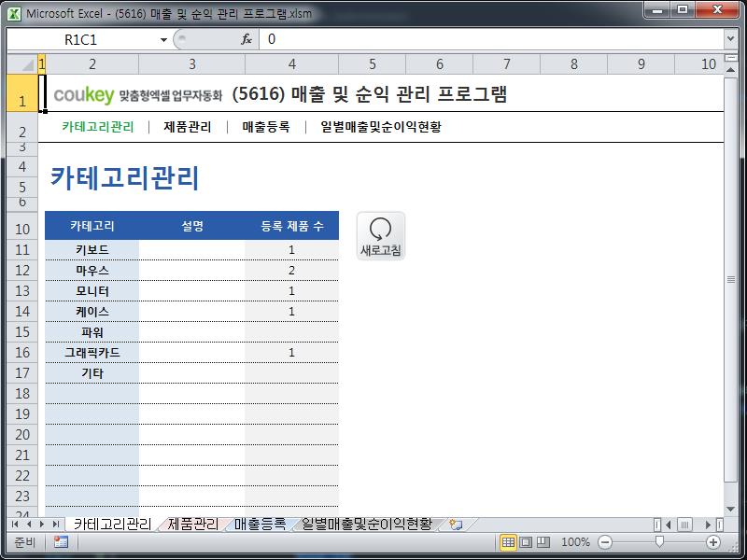Select column header 5
The image size is (747, 560).
pyautogui.click(x=372, y=63)
